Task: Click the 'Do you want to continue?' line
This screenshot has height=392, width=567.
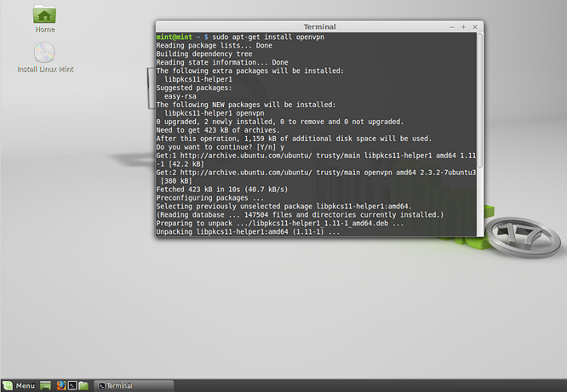Action: (x=220, y=147)
